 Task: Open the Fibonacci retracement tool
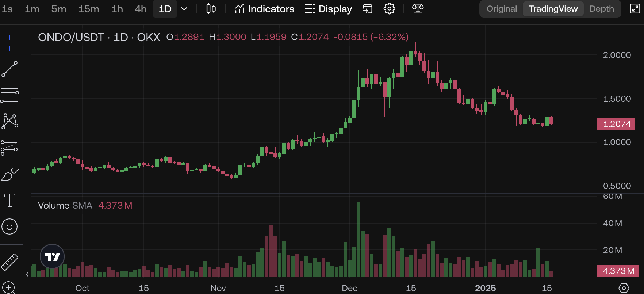coord(9,95)
